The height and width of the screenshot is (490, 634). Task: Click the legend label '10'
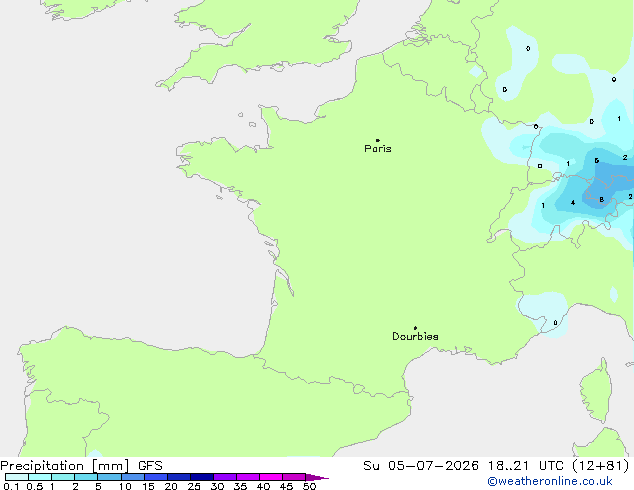125,486
